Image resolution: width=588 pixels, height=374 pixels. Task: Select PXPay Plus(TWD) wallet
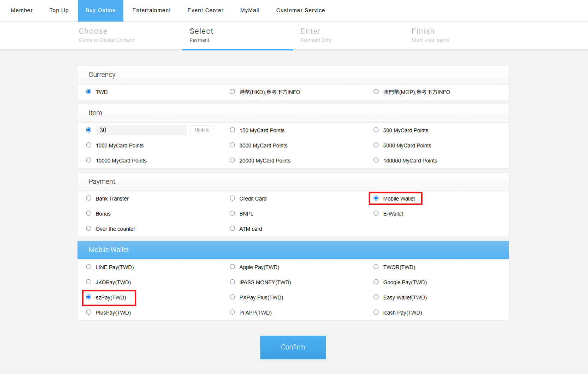(x=232, y=297)
